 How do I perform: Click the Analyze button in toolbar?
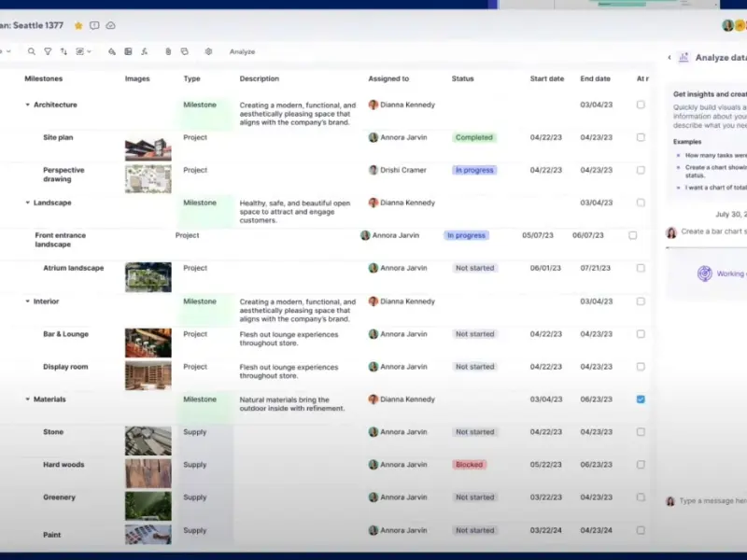(x=242, y=51)
